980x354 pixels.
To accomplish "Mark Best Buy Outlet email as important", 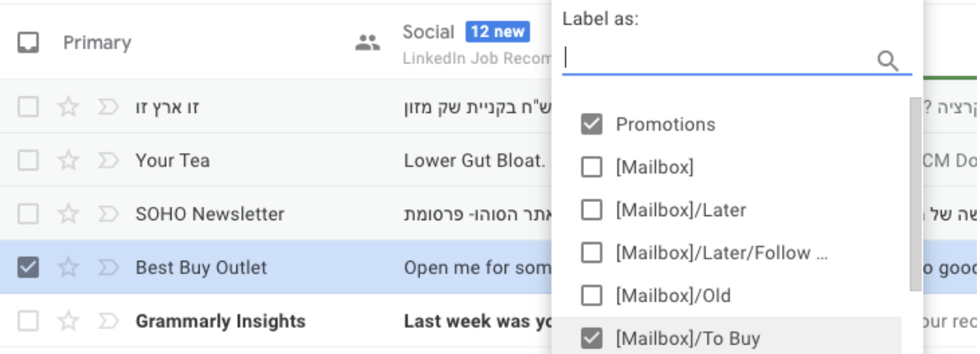I will click(x=108, y=268).
